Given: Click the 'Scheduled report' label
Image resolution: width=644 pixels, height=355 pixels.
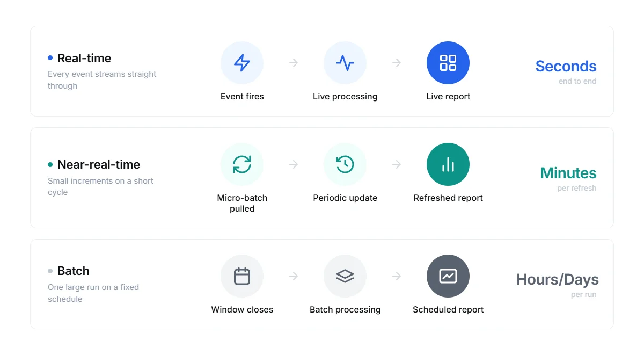Looking at the screenshot, I should (448, 310).
